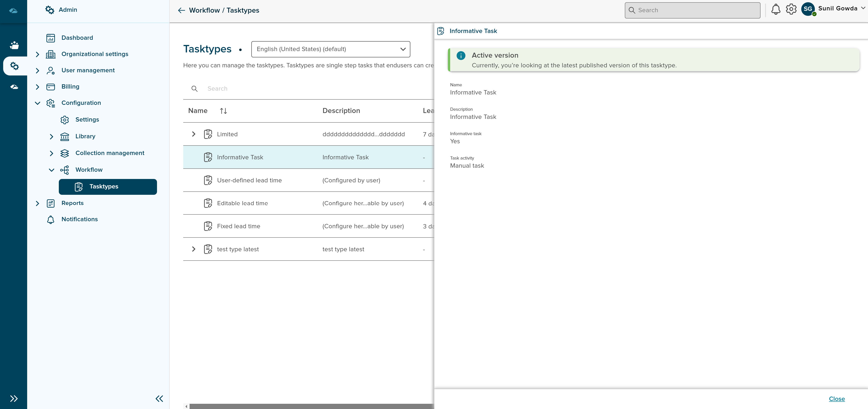This screenshot has height=409, width=868.
Task: Open the settings gear icon in header
Action: coord(791,9)
